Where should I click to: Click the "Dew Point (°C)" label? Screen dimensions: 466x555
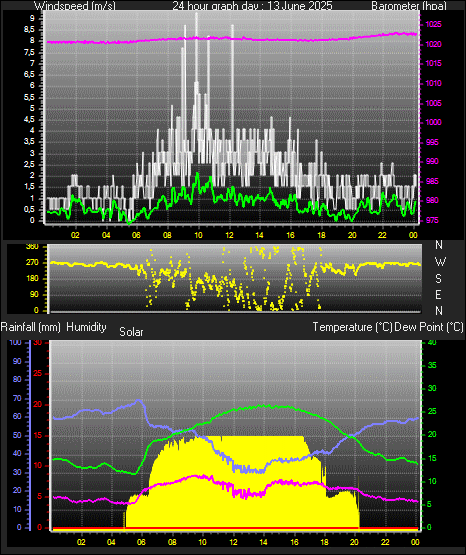(x=429, y=327)
